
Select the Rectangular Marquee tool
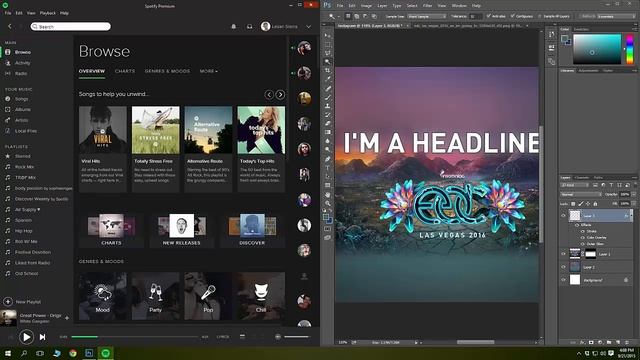tap(328, 44)
